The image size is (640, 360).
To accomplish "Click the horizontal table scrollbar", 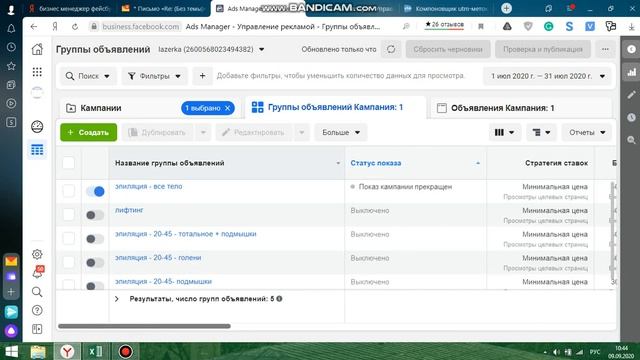I will (x=144, y=326).
